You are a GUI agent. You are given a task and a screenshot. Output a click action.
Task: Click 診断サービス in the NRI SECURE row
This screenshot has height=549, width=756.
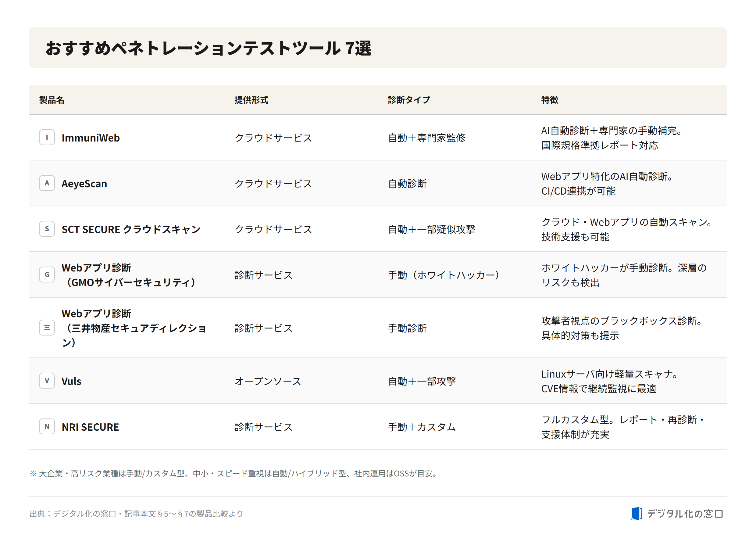(264, 427)
